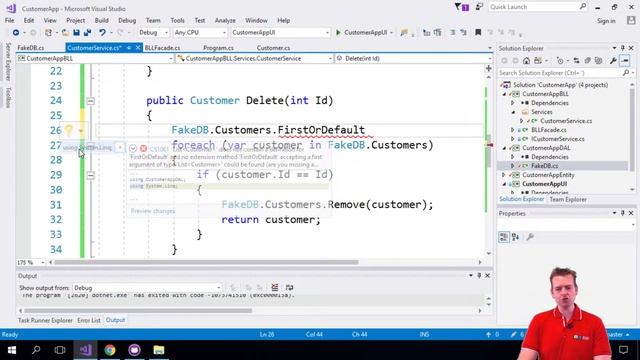The width and height of the screenshot is (640, 360).
Task: Click inside the Quick Launch search box
Action: click(537, 7)
